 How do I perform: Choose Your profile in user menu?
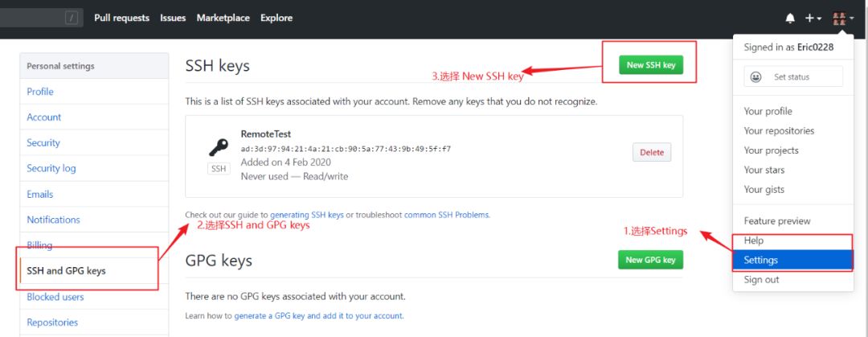pos(792,111)
